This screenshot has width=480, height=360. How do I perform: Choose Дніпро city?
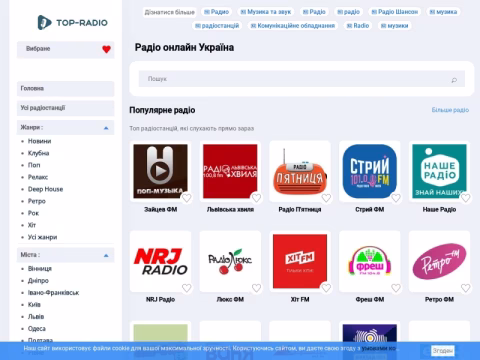pyautogui.click(x=38, y=281)
